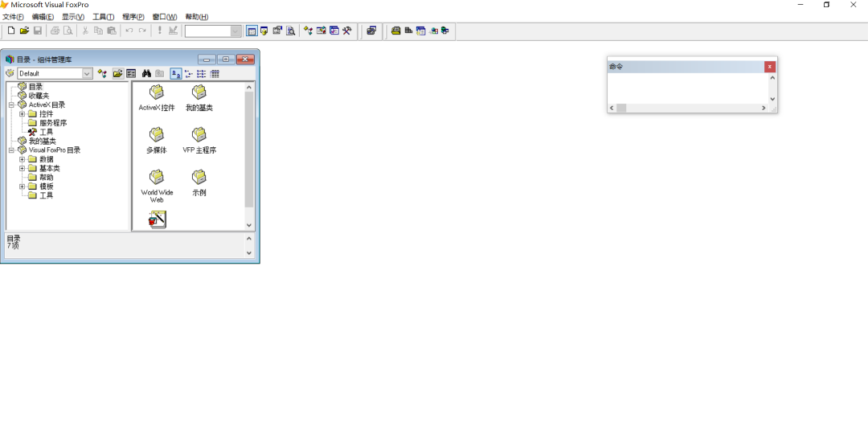868x447 pixels.
Task: Expand the 数据 folder tree node
Action: coord(22,159)
